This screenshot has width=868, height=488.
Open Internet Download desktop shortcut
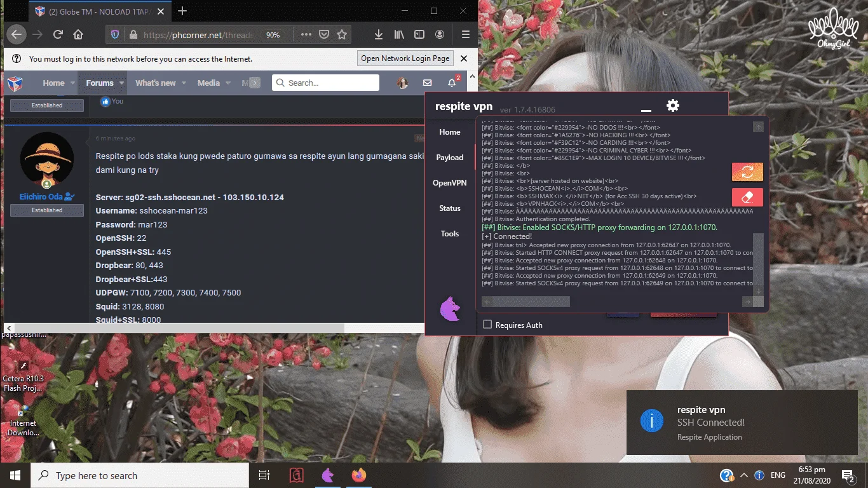click(23, 422)
